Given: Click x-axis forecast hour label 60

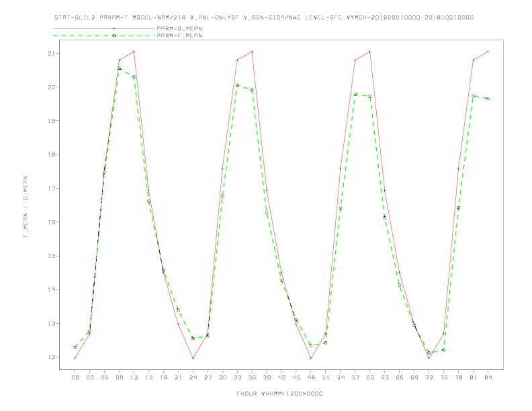Looking at the screenshot, I should 370,377.
